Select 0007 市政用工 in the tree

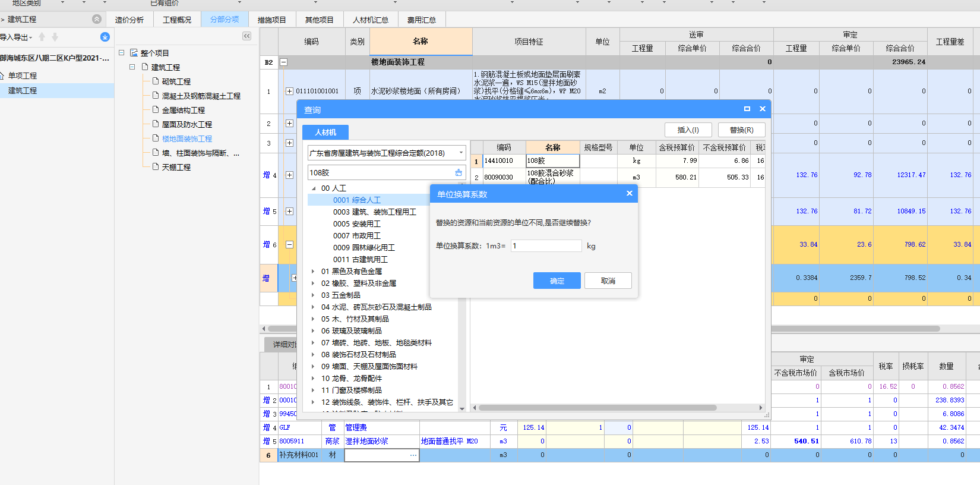[x=357, y=236]
